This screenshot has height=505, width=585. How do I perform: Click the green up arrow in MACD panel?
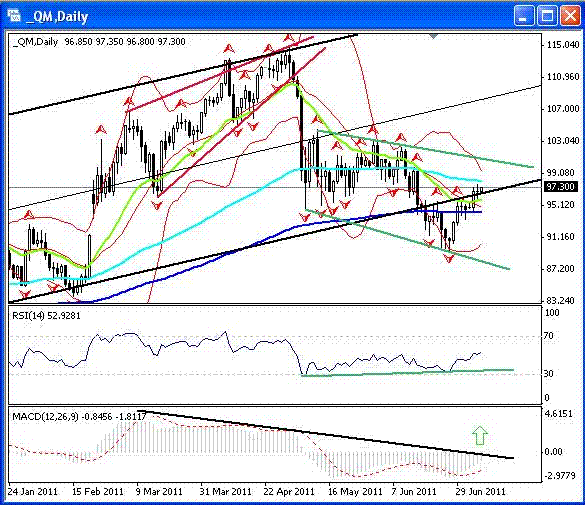point(480,435)
